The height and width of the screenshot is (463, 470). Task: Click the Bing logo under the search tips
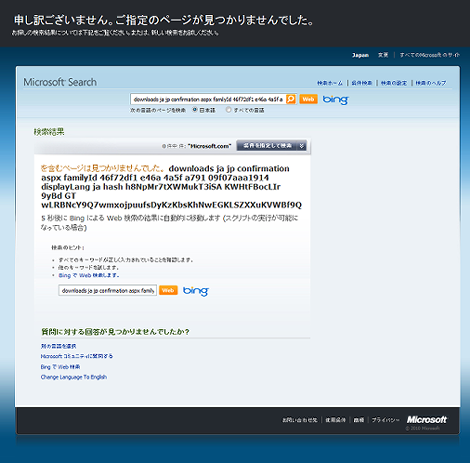coord(196,291)
